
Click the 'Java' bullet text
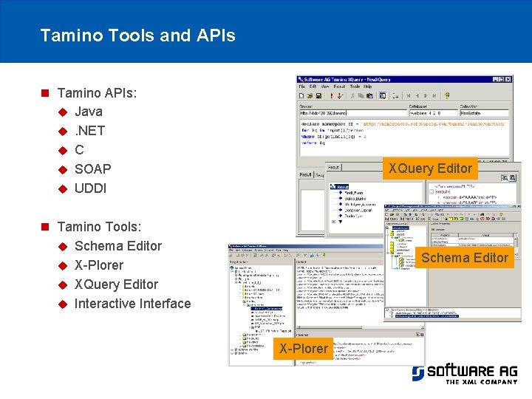[x=89, y=112]
